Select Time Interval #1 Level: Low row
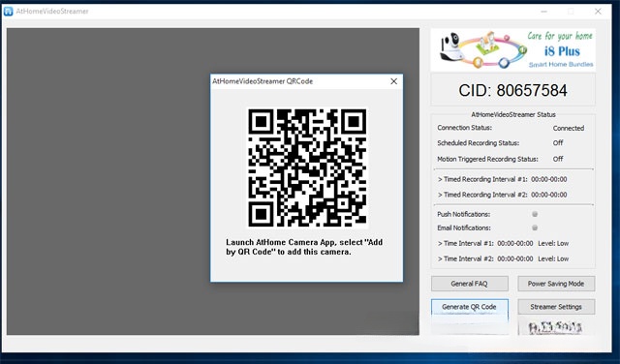The height and width of the screenshot is (364, 620). click(x=503, y=243)
